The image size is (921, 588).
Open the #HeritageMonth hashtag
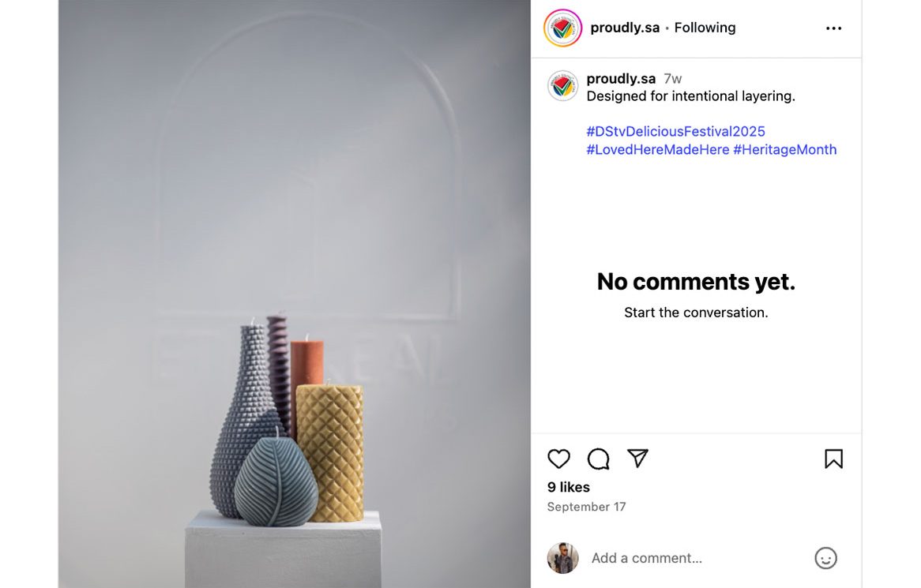(x=784, y=149)
